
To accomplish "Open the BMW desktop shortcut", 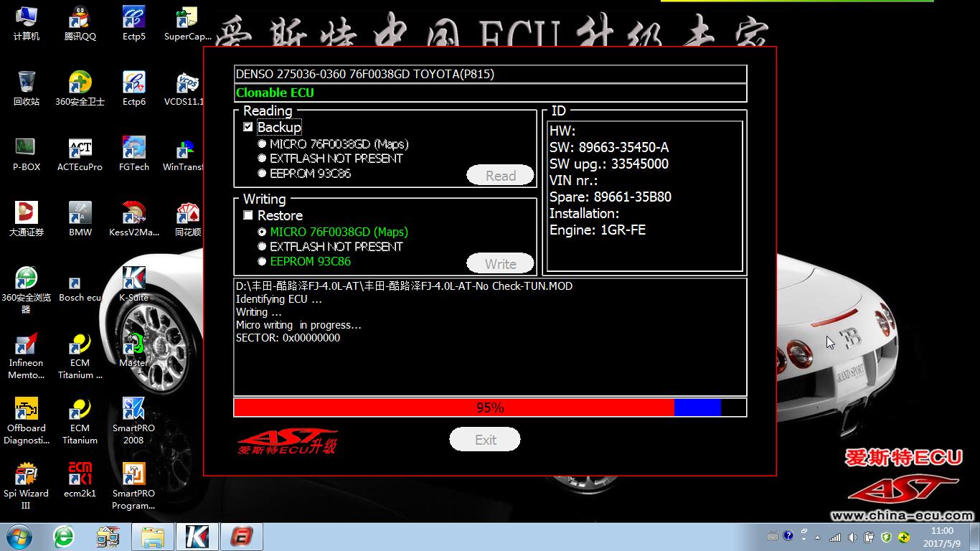I will 80,219.
